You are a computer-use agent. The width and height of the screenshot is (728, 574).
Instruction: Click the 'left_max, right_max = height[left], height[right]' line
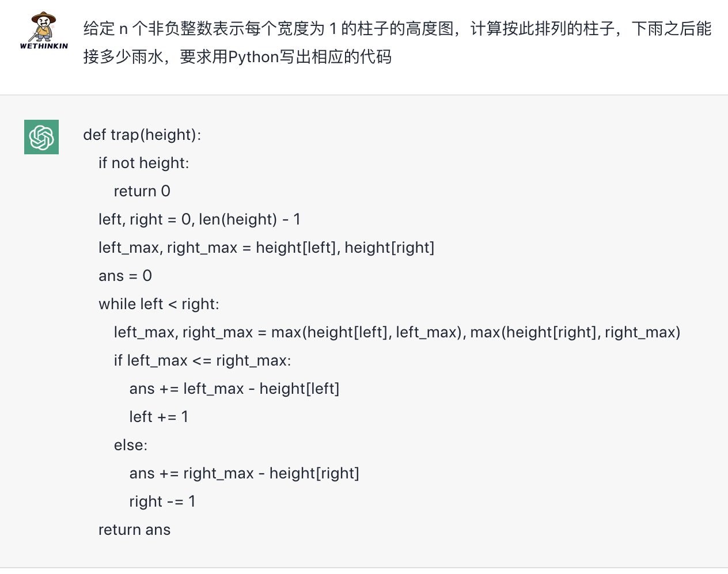[x=266, y=248]
